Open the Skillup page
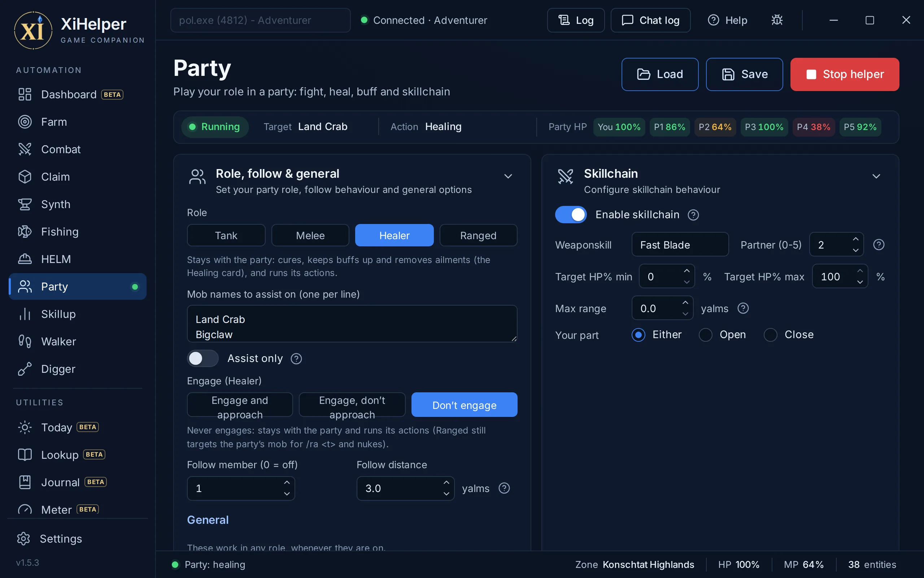The width and height of the screenshot is (924, 578). (x=78, y=314)
